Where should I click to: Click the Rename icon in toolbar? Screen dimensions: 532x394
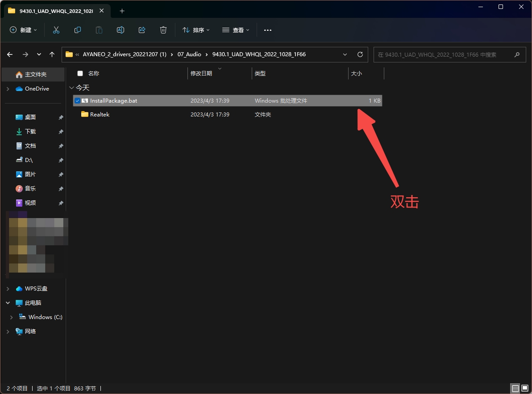pyautogui.click(x=121, y=30)
